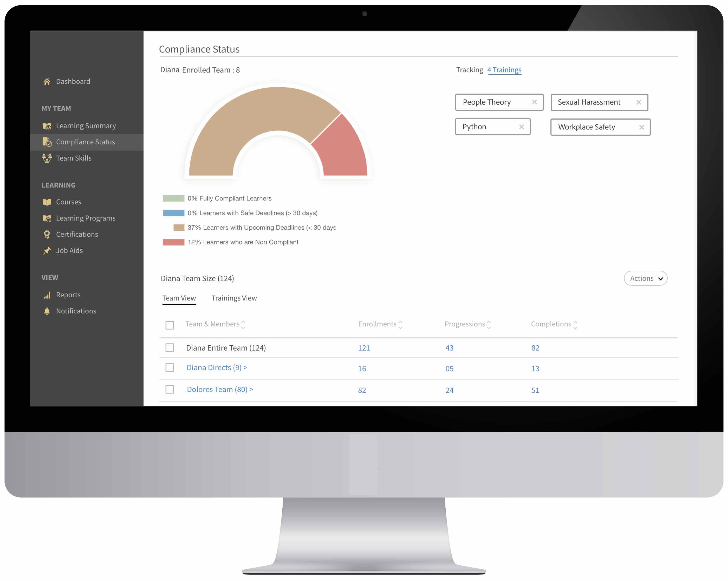Click the Compliance Status sidebar icon
This screenshot has height=581, width=728.
pos(47,142)
